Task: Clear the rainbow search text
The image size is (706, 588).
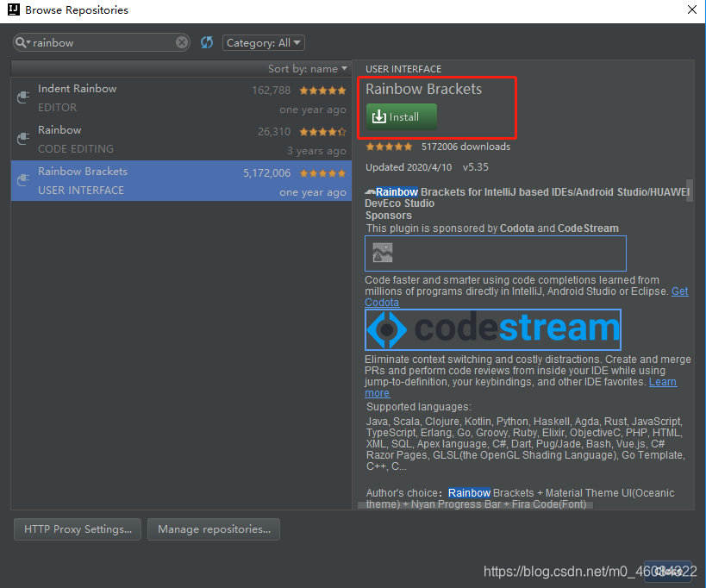Action: coord(181,42)
